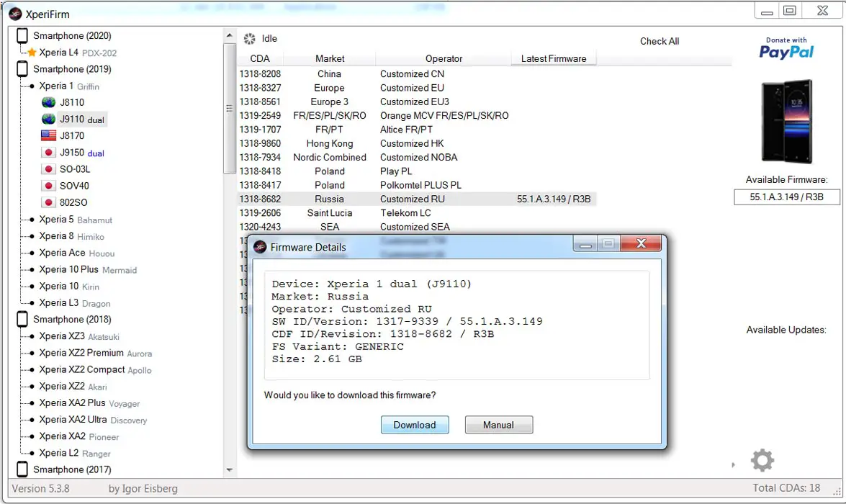Expand the Xperia XZ2 Premium Aurora node
This screenshot has width=846, height=504.
coord(32,353)
